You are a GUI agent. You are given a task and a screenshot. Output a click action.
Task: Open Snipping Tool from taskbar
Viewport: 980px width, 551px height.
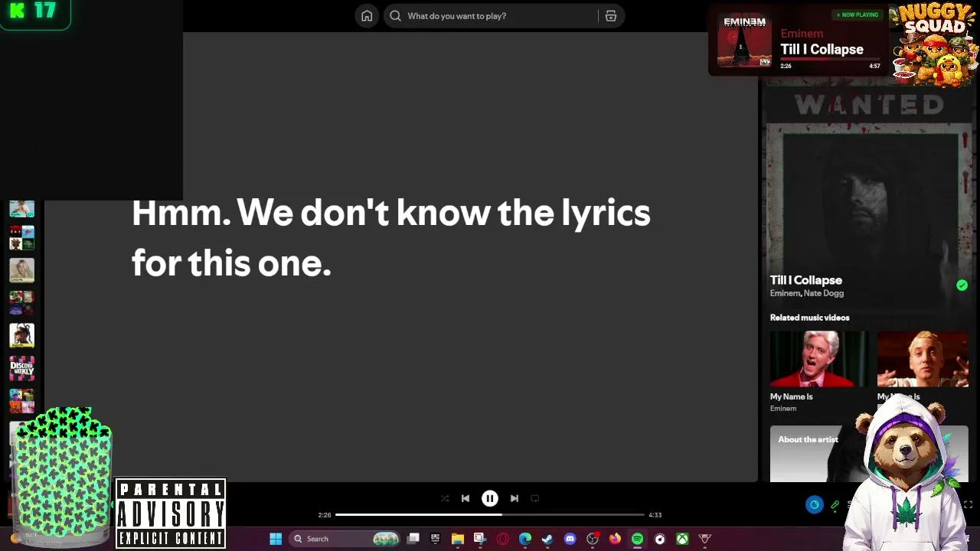click(x=480, y=539)
